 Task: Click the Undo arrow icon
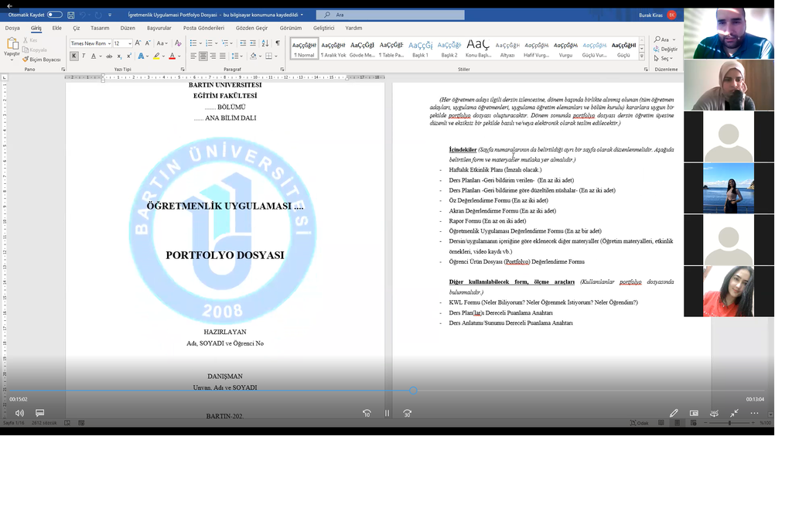84,15
